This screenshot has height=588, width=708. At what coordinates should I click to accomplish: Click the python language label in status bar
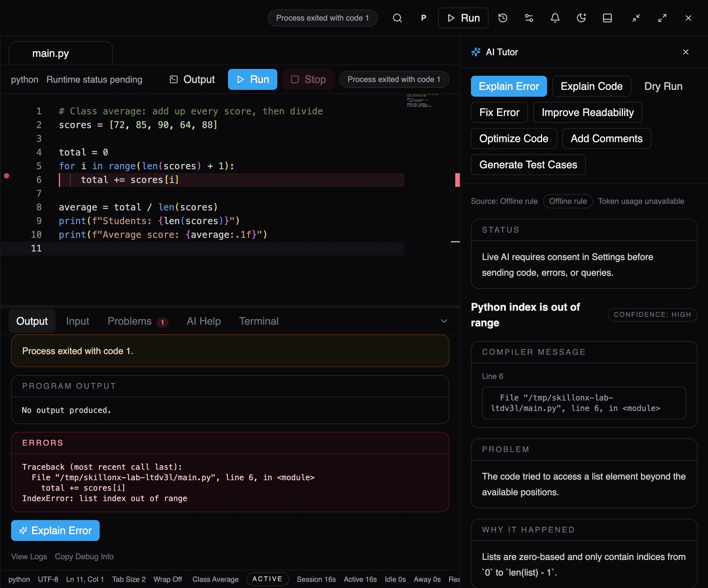coord(19,579)
